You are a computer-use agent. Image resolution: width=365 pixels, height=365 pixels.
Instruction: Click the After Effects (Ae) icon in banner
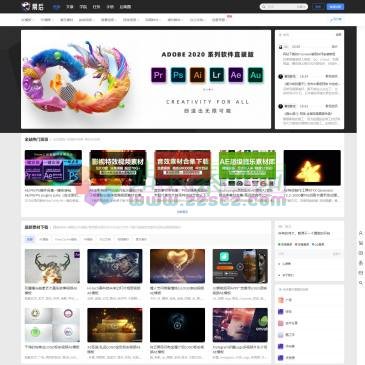click(236, 75)
